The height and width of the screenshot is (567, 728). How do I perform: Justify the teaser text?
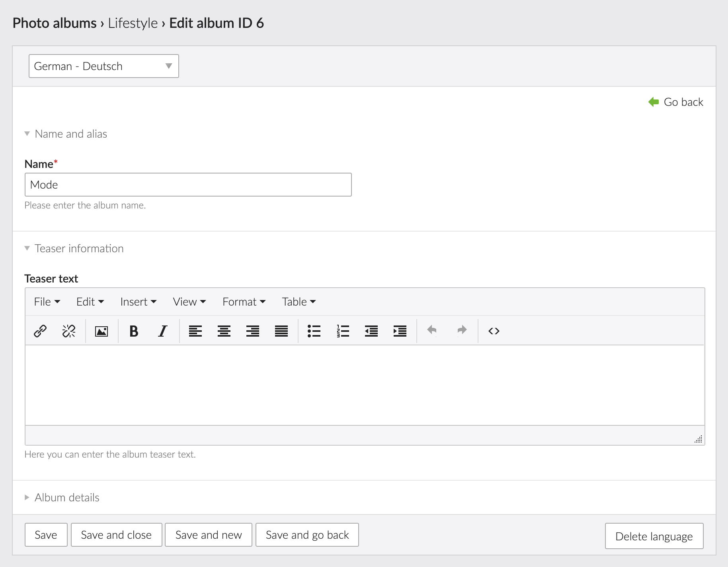[x=281, y=331]
